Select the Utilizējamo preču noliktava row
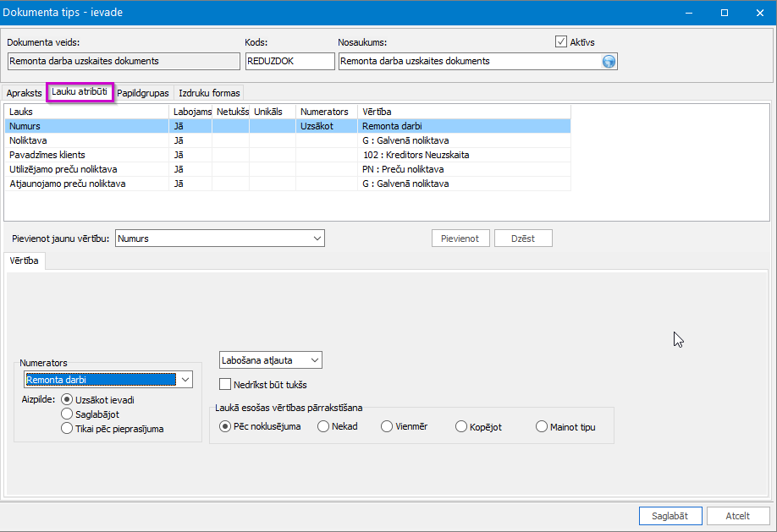 pyautogui.click(x=288, y=169)
